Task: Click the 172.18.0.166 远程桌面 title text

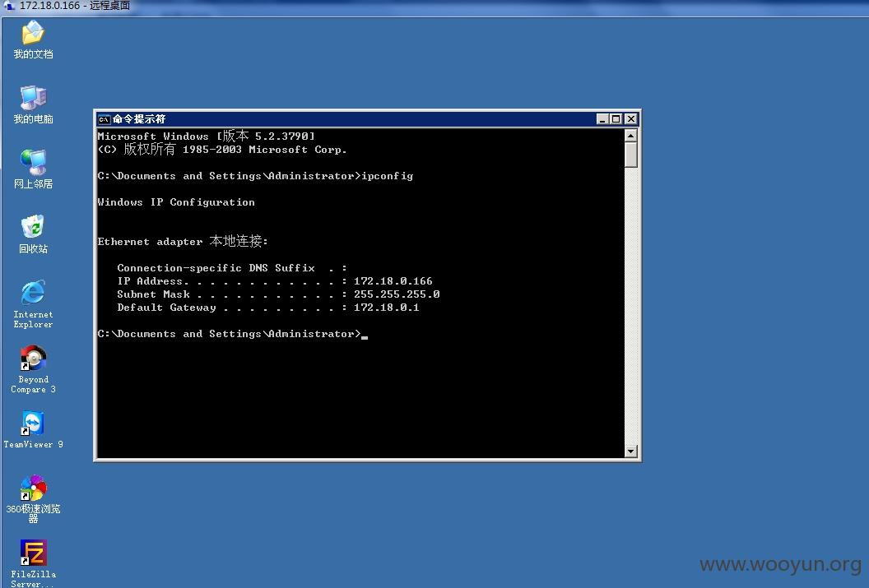Action: (75, 6)
